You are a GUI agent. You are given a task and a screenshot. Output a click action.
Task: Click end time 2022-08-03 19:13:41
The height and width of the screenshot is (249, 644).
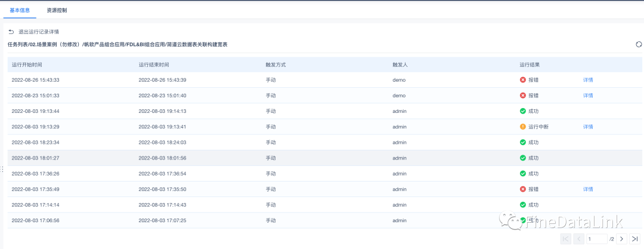pos(162,127)
